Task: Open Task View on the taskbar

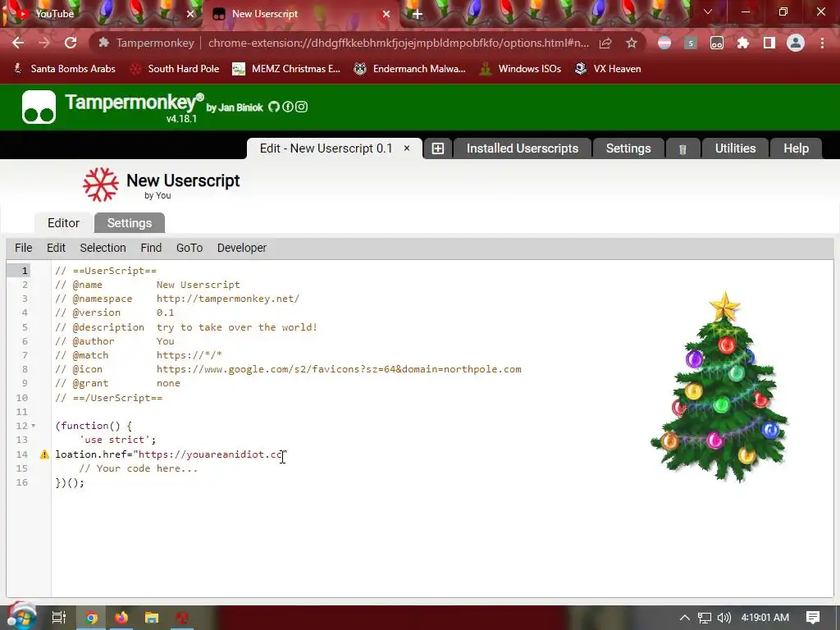Action: [59, 618]
